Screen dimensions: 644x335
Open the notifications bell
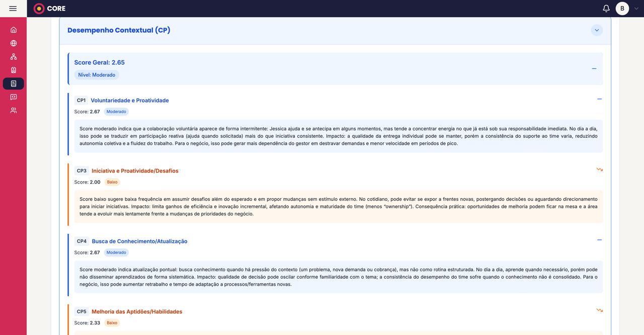click(606, 9)
